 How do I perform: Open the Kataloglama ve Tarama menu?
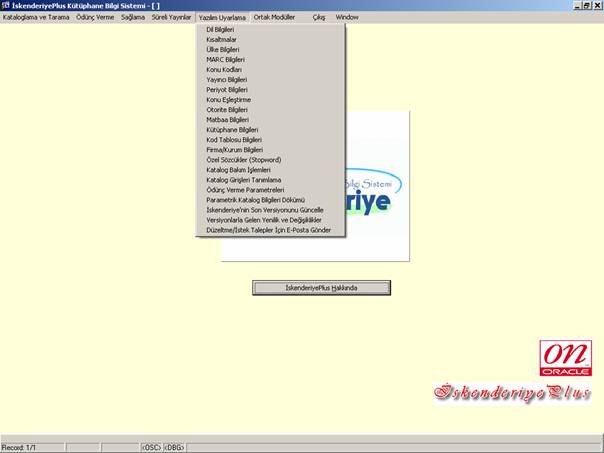pyautogui.click(x=36, y=17)
